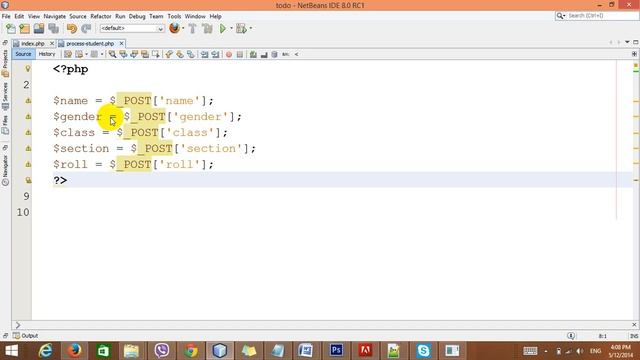Switch editor to Source view
This screenshot has height=360, width=640.
pyautogui.click(x=23, y=54)
